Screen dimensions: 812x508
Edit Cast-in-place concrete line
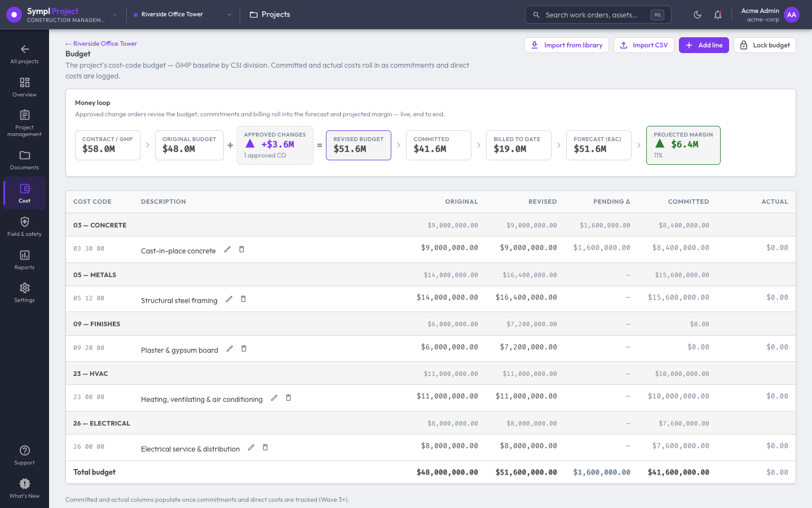click(x=227, y=249)
